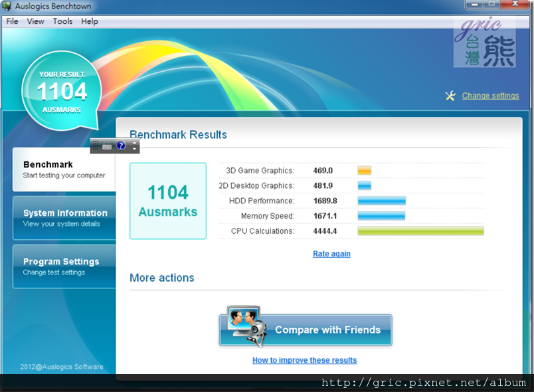Switch to the Program Settings tab
534x392 pixels.
point(64,266)
